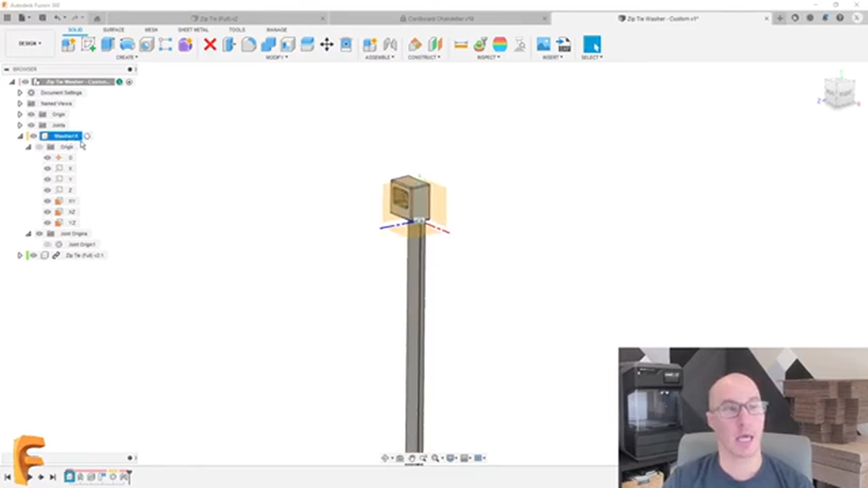Viewport: 868px width, 488px height.
Task: Toggle visibility of the XY plane
Action: (x=47, y=199)
